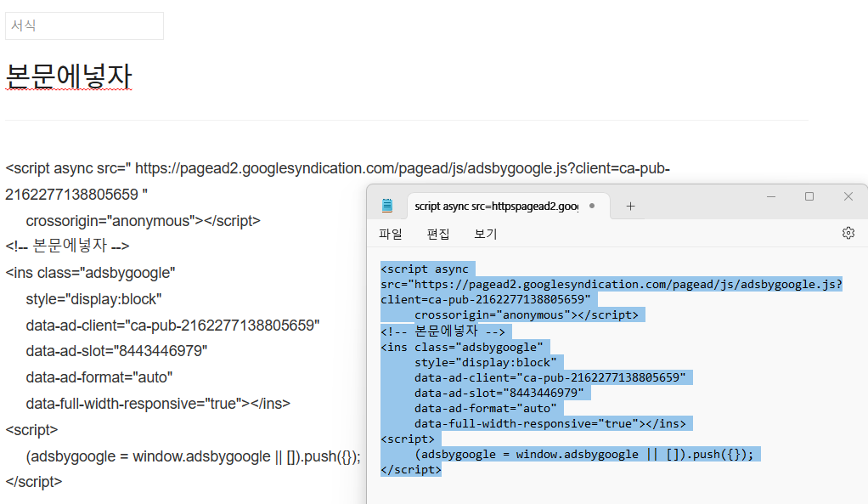Image resolution: width=868 pixels, height=504 pixels.
Task: Click the '<script>' line in Notepad
Action: coord(408,439)
